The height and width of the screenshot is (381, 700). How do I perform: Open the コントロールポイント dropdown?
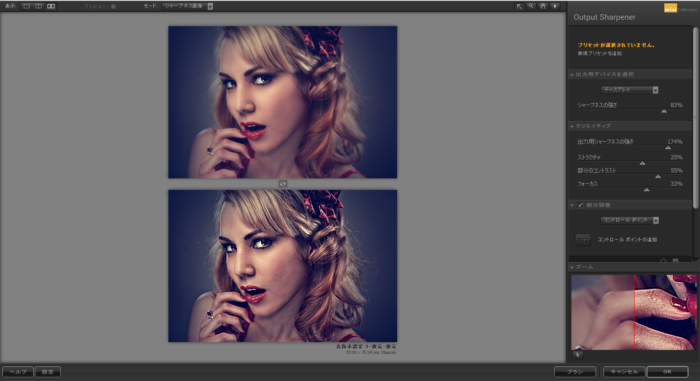click(629, 220)
